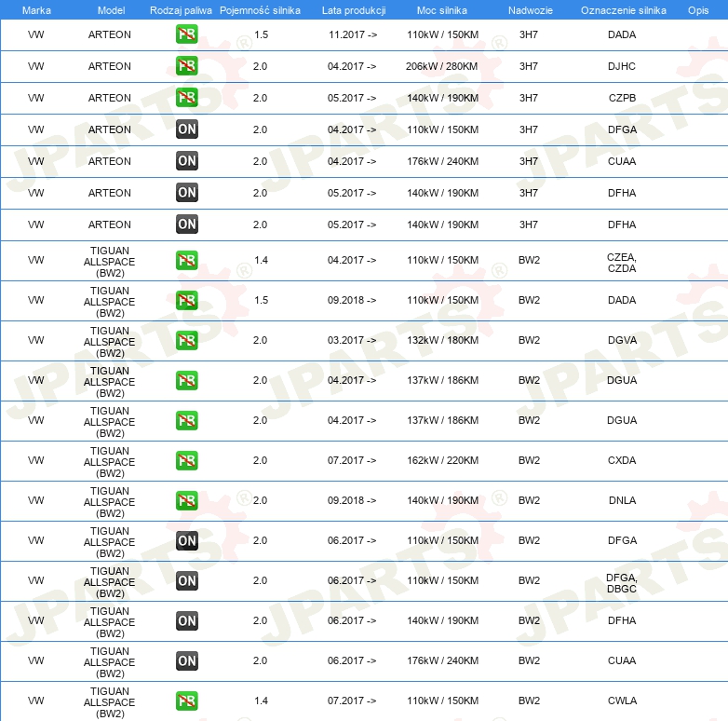Click engine code CXDA
This screenshot has height=721, width=728.
tap(622, 460)
